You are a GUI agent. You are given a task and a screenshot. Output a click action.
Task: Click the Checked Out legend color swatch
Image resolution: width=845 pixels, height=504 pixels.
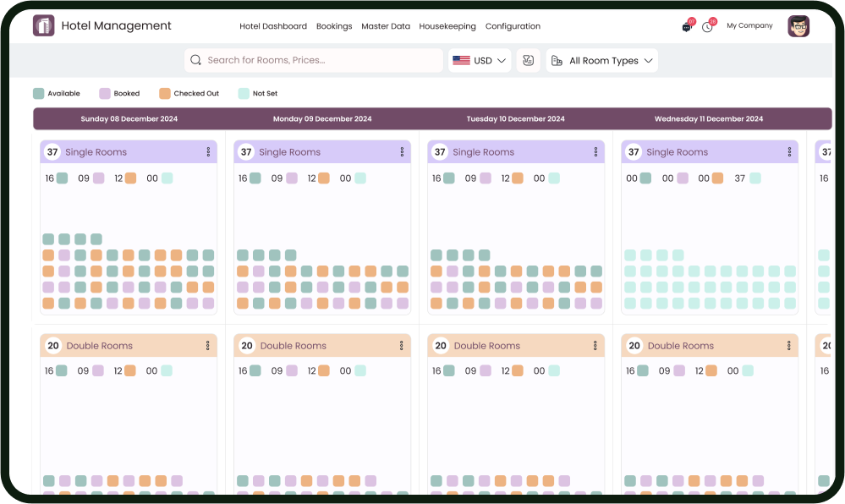click(x=165, y=94)
